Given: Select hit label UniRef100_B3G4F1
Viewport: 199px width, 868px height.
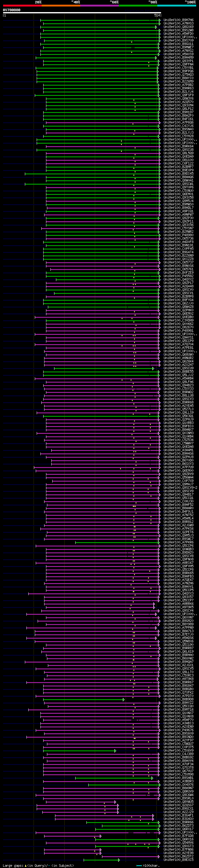Looking at the screenshot, I should pyautogui.click(x=179, y=816).
